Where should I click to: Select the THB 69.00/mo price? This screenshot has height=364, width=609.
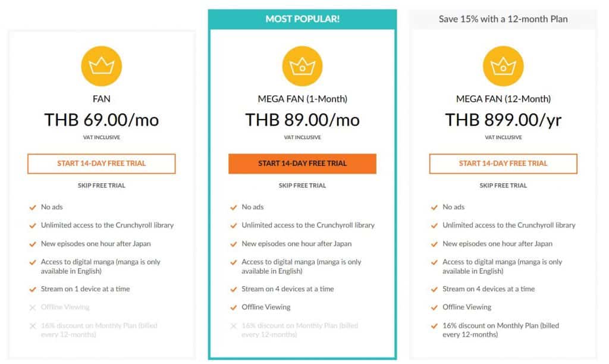(x=101, y=120)
